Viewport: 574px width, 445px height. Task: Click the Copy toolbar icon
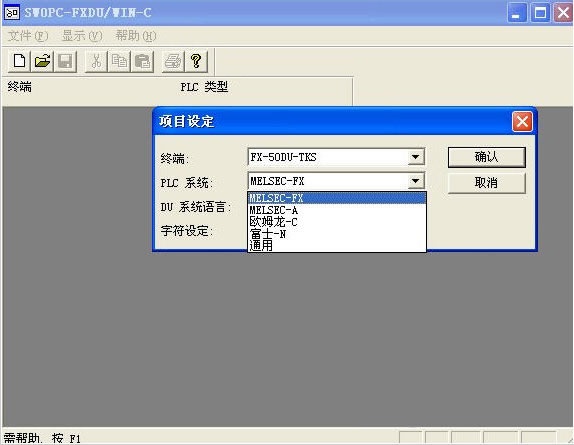point(119,61)
